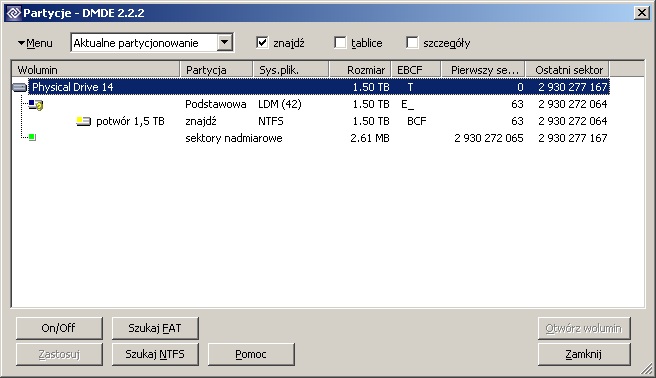Close the Partycje window
The width and height of the screenshot is (656, 378).
click(x=641, y=13)
